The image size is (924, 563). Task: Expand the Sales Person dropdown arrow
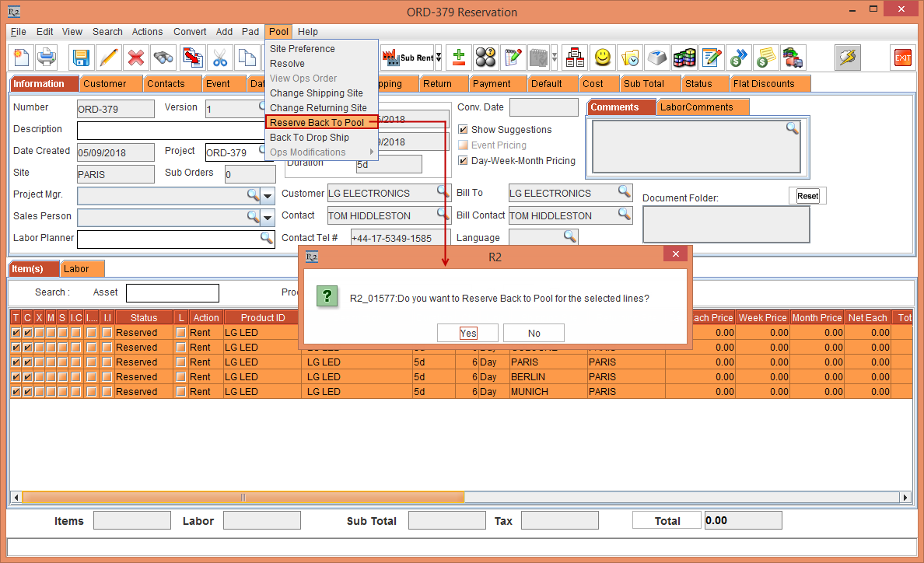click(268, 217)
